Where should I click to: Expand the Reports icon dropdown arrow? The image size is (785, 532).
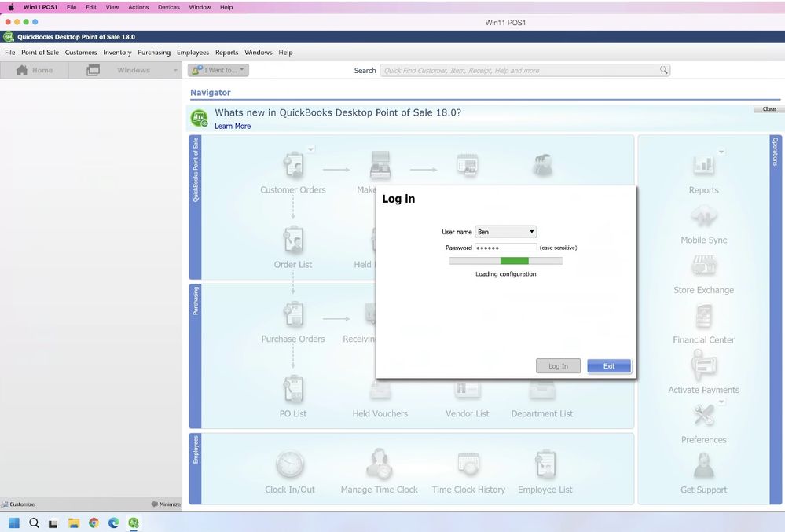pos(721,152)
